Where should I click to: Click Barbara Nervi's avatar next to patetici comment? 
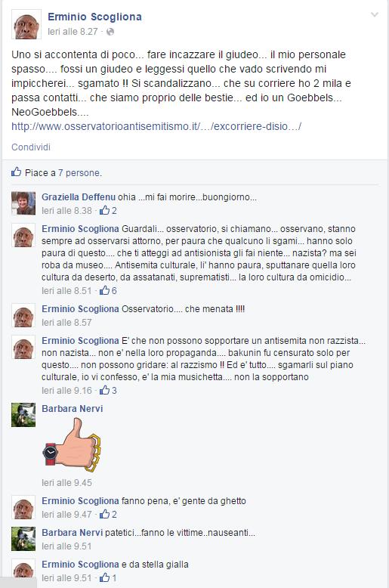click(23, 539)
